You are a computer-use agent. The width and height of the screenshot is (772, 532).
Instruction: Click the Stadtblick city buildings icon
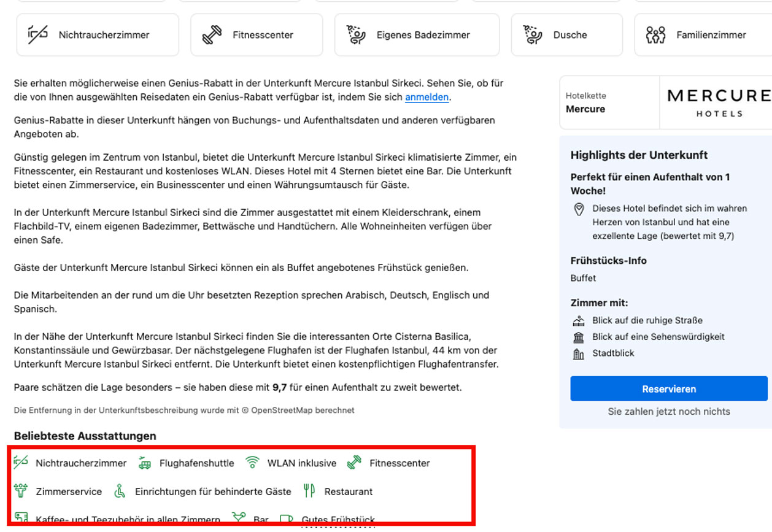click(x=578, y=353)
